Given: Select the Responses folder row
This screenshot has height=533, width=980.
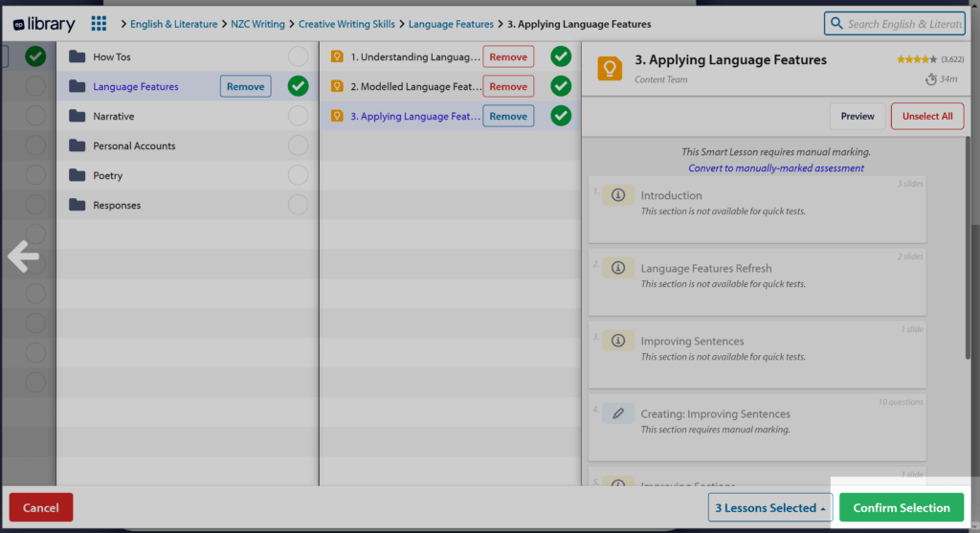Looking at the screenshot, I should coord(188,205).
